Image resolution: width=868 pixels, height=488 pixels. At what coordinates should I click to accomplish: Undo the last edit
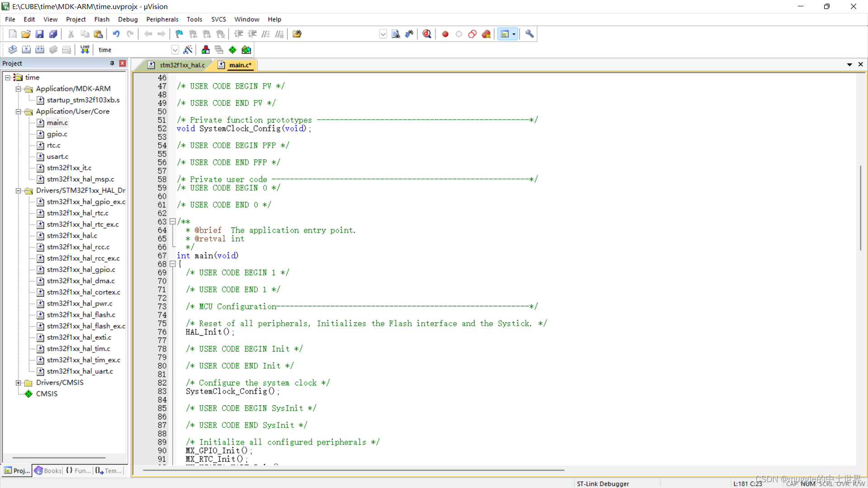click(117, 34)
